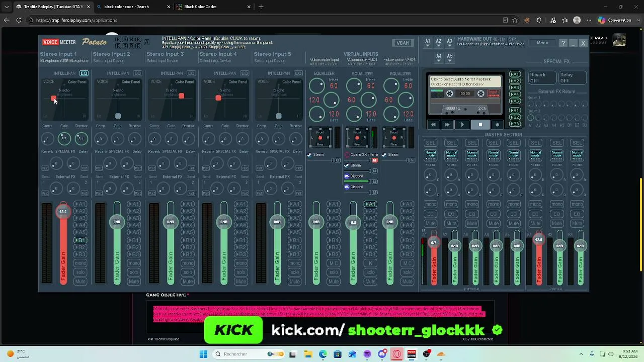
Task: Fast-forward the cassette recorder
Action: point(447,125)
